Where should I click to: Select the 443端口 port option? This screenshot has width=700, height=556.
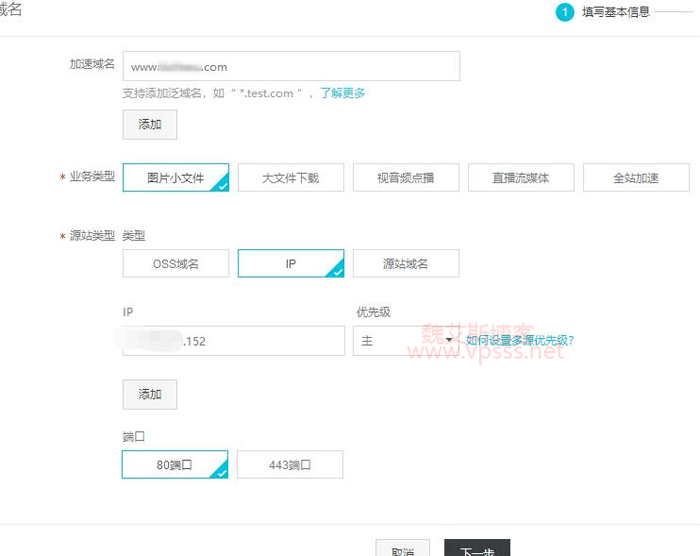(x=290, y=465)
